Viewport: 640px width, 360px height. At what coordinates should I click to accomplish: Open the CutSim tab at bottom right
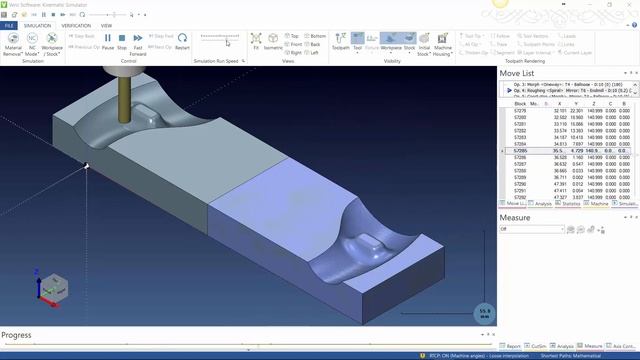pos(535,346)
